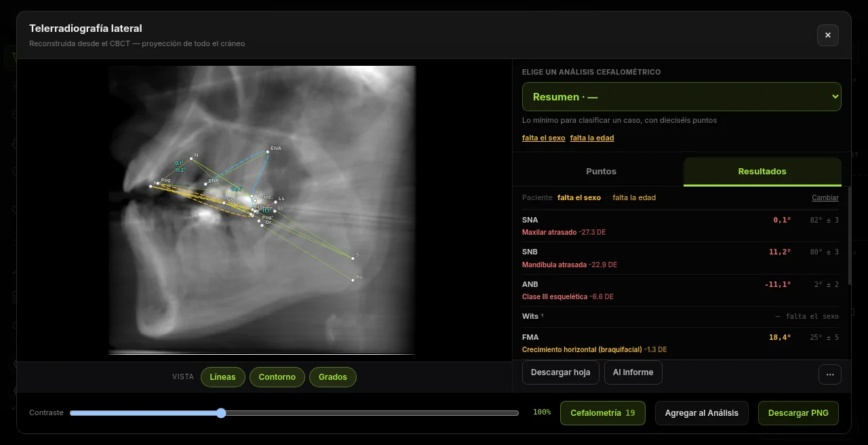The height and width of the screenshot is (445, 868).
Task: Click the Contraste slider handle
Action: (x=221, y=413)
